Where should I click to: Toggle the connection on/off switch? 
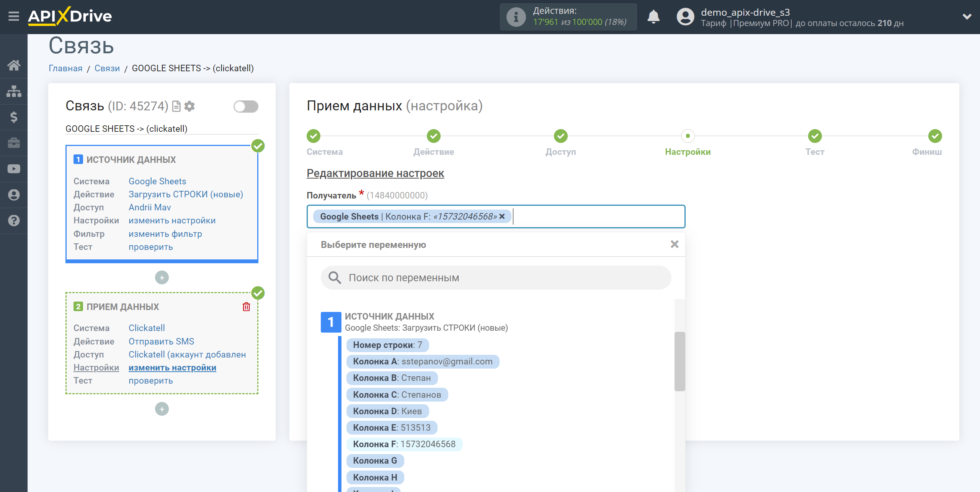(246, 107)
